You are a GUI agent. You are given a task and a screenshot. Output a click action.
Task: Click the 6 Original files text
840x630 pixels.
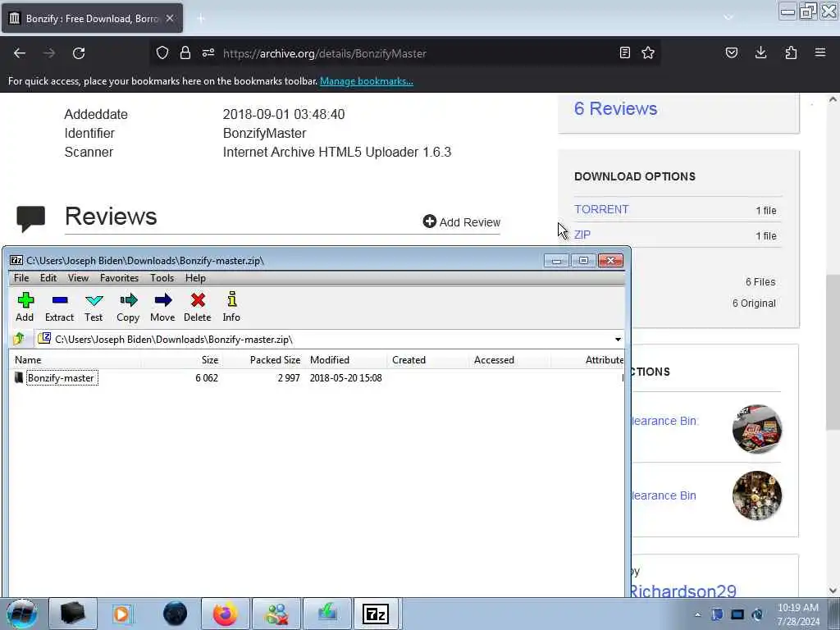(754, 304)
